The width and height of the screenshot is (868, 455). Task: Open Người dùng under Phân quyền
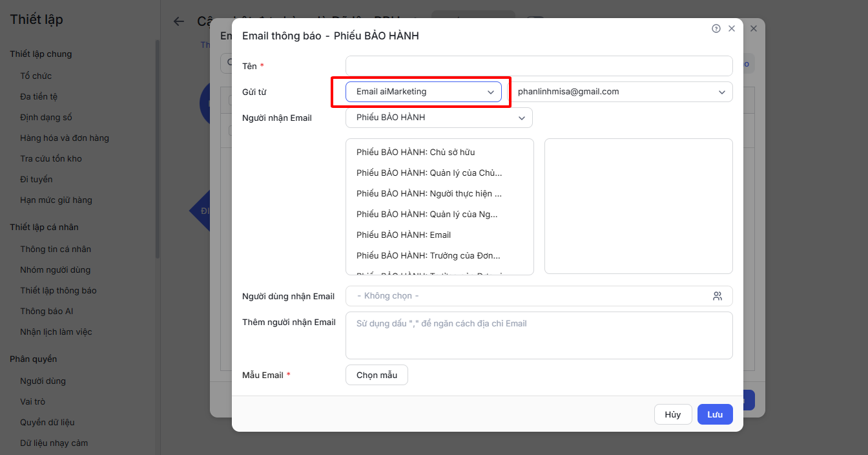(43, 381)
